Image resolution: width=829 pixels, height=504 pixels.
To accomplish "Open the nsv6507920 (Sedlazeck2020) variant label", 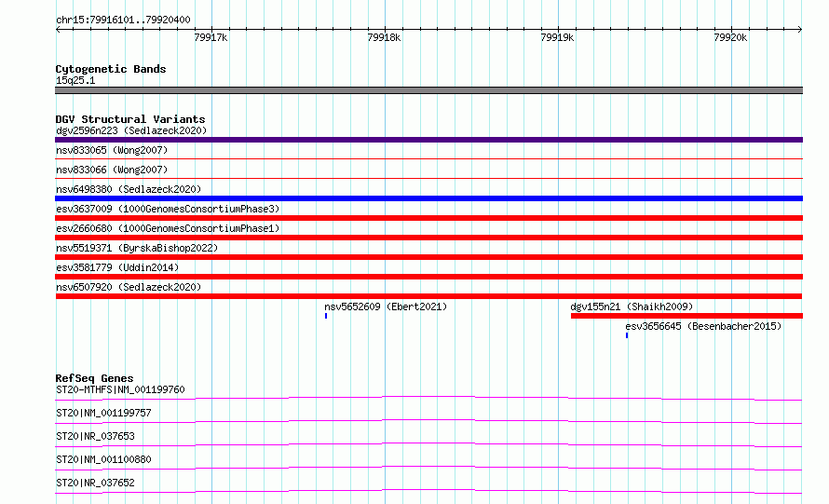I will click(129, 287).
